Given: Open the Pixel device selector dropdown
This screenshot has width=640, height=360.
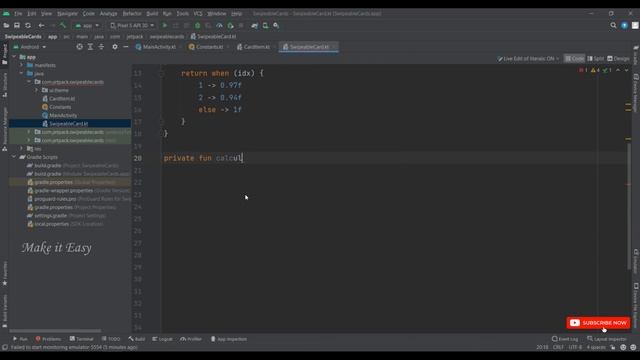Looking at the screenshot, I should 132,25.
